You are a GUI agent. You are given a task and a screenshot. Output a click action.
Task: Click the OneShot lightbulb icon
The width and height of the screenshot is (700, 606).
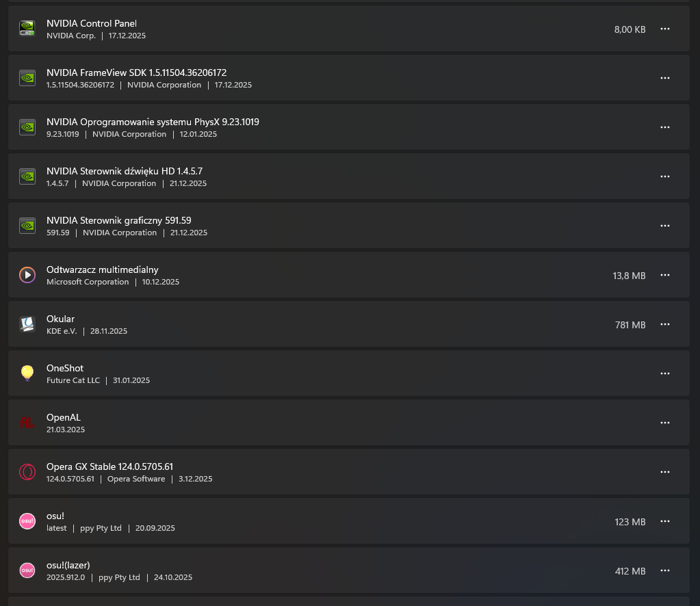(x=27, y=373)
